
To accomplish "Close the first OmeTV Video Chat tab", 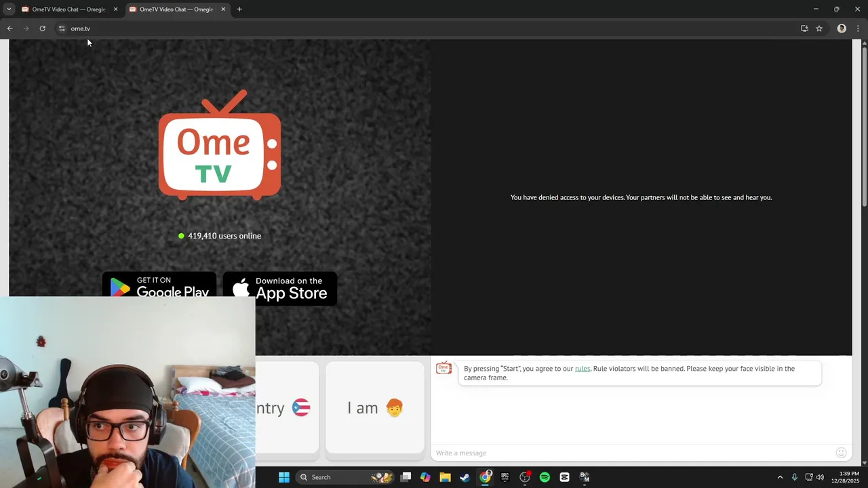I will coord(115,9).
